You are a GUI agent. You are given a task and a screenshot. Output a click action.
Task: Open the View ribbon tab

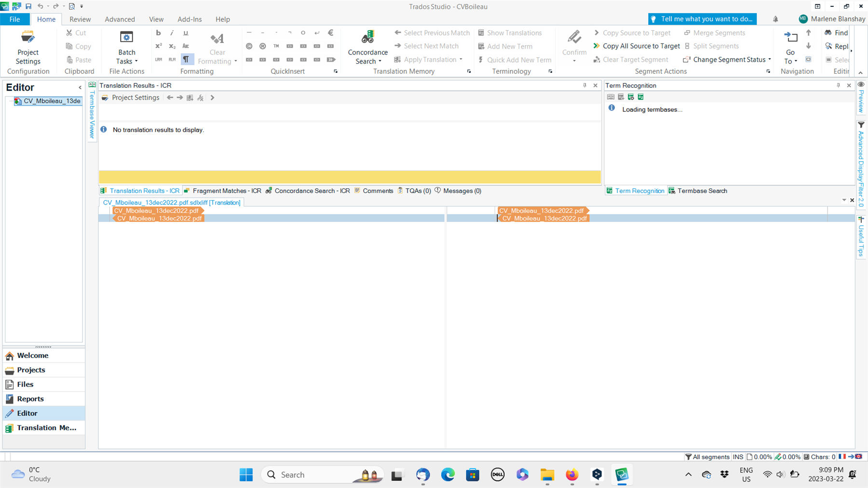coord(156,19)
